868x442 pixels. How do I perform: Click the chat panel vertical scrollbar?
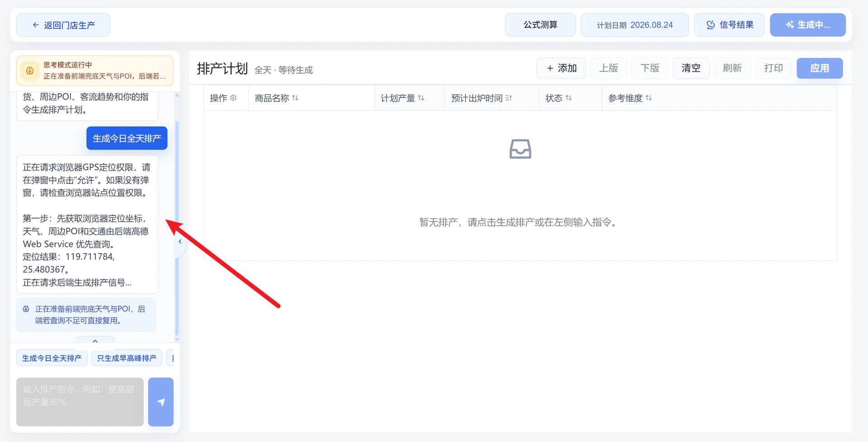(177, 217)
